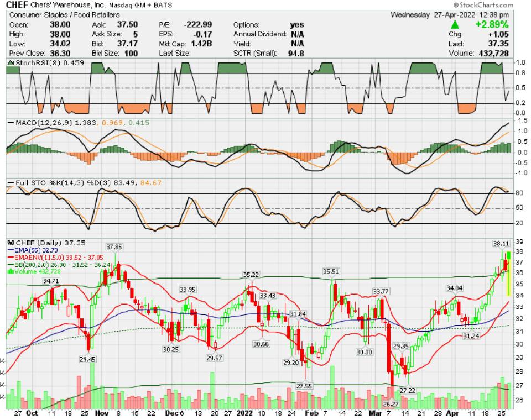531x420 pixels.
Task: Click the 33.77 price peak label
Action: coord(381,291)
